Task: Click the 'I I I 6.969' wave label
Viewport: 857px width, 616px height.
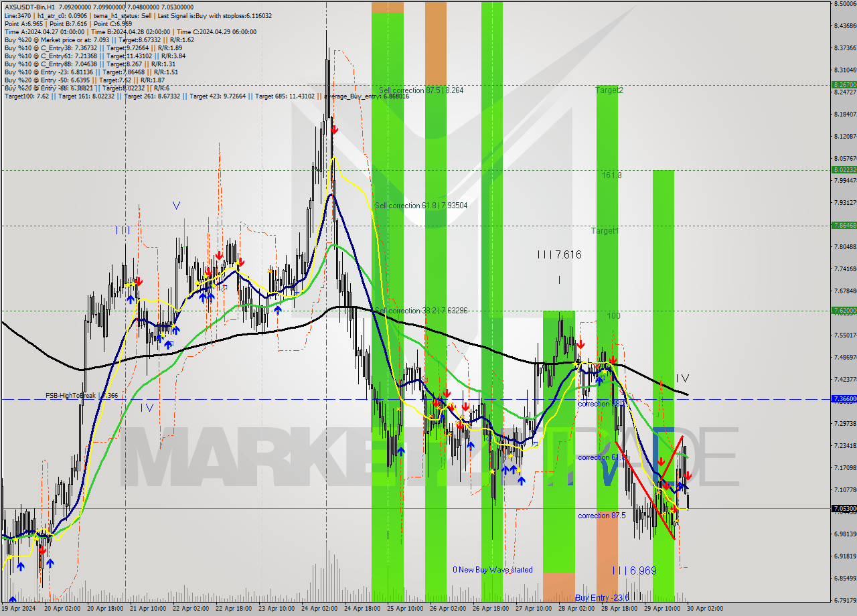Action: click(x=634, y=570)
